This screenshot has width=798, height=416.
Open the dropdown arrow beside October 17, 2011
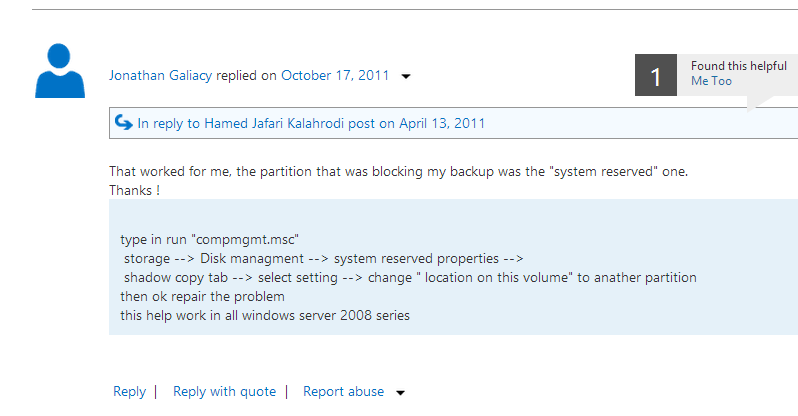[x=406, y=76]
